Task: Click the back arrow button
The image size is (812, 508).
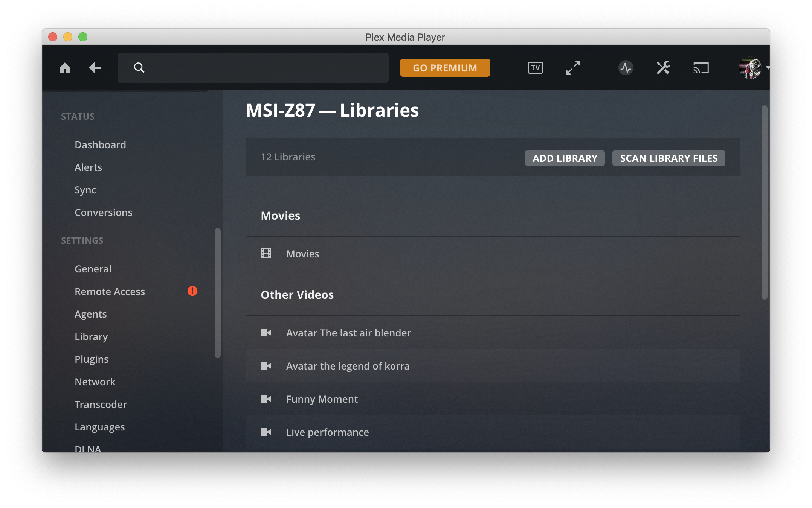Action: [95, 68]
